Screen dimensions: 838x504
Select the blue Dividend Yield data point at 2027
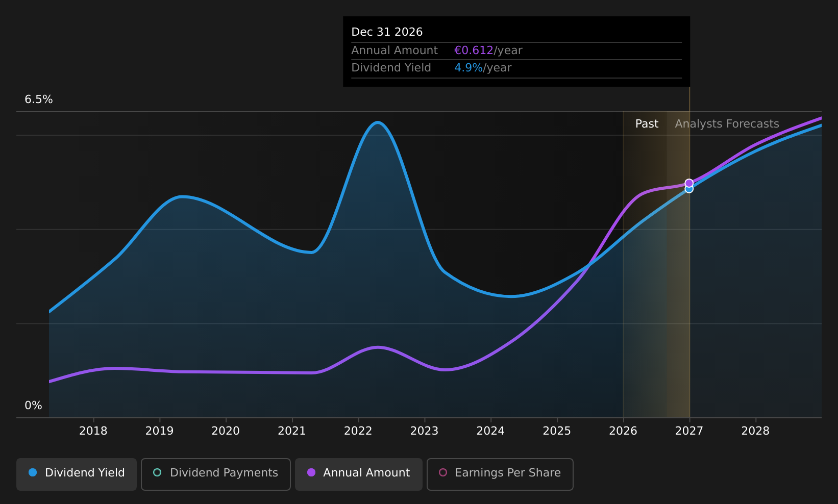[689, 189]
